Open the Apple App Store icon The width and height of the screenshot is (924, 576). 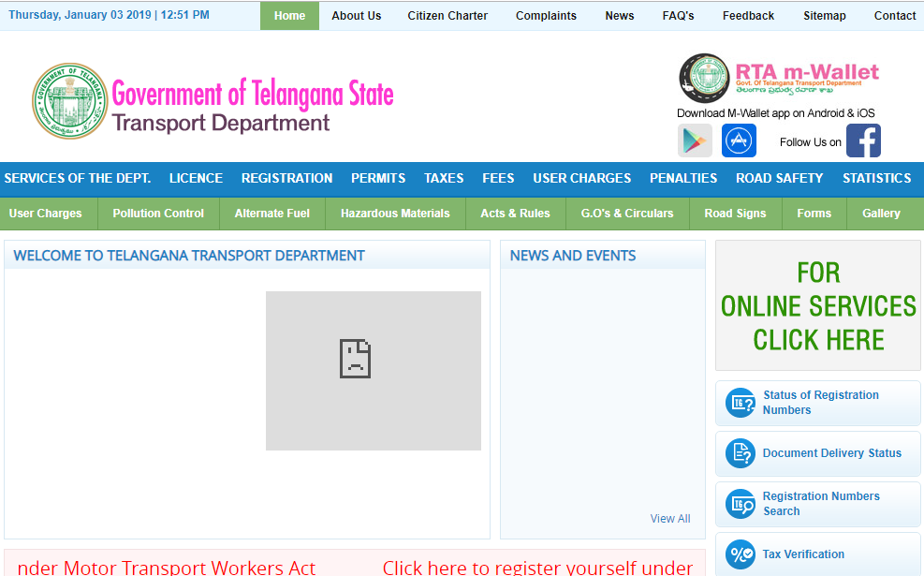tap(739, 140)
